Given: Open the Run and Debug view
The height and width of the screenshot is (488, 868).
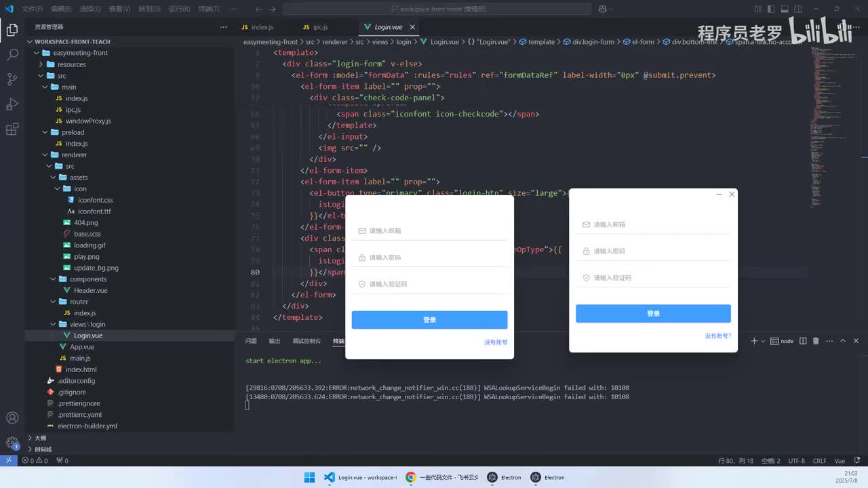Looking at the screenshot, I should tap(12, 104).
